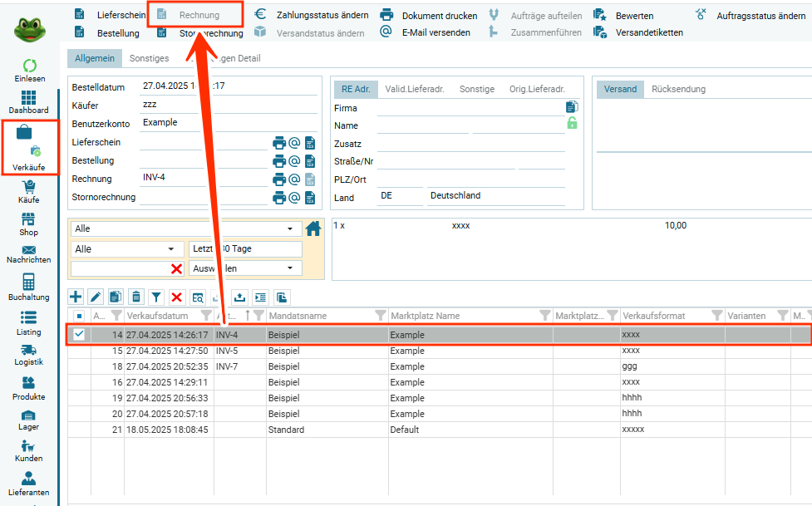This screenshot has width=812, height=506.
Task: Switch to the Sonstiges tab
Action: pyautogui.click(x=149, y=58)
